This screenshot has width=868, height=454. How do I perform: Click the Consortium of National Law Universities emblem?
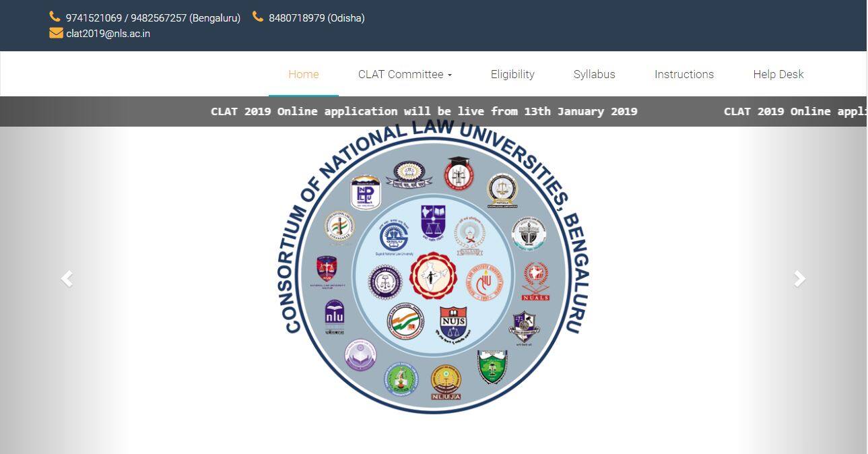(433, 267)
